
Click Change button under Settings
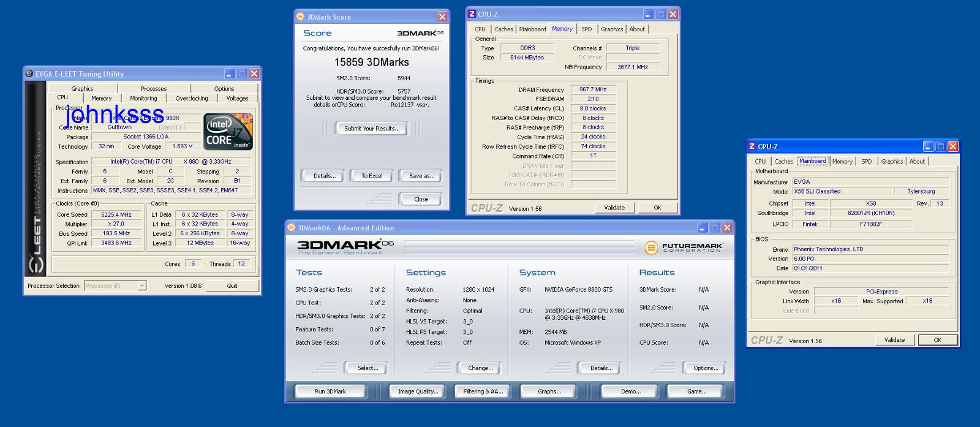480,368
